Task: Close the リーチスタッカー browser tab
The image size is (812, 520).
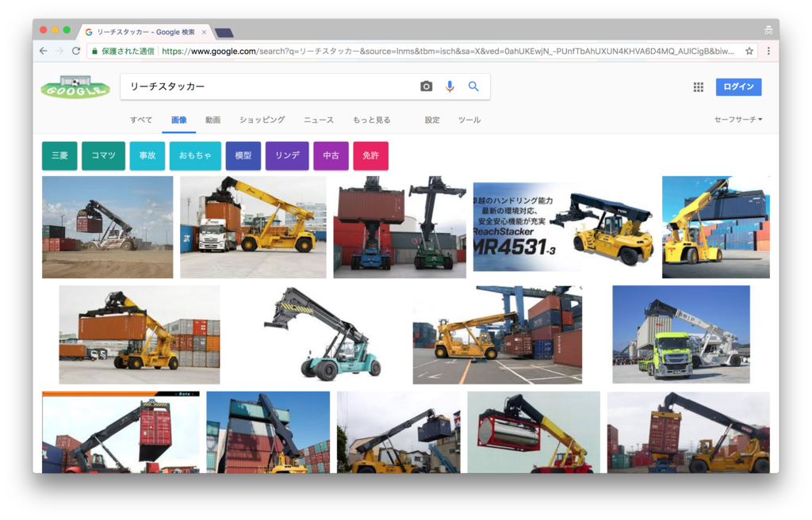Action: coord(204,32)
